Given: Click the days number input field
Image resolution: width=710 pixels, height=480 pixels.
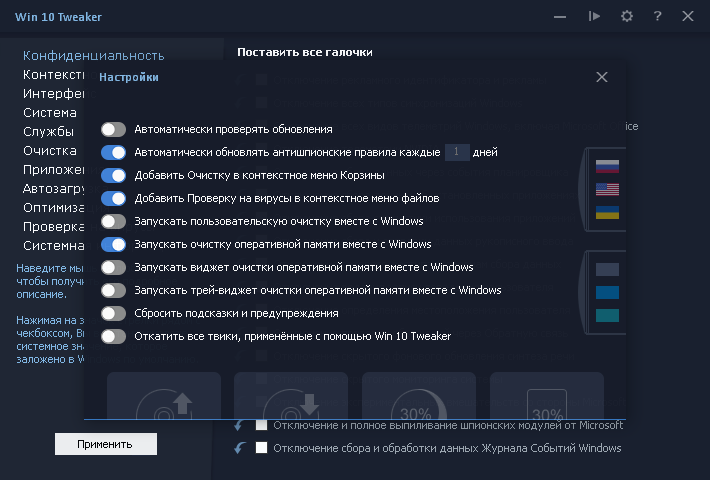Looking at the screenshot, I should (x=457, y=152).
